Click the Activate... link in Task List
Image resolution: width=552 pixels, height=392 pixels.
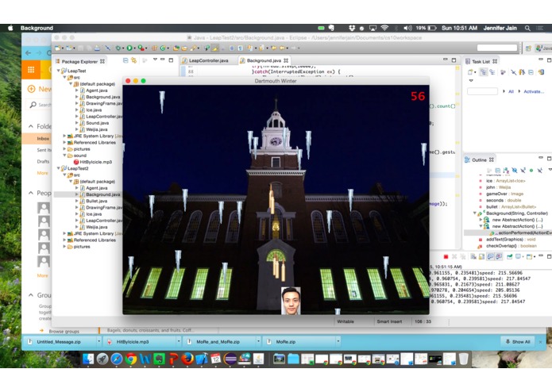tap(534, 91)
